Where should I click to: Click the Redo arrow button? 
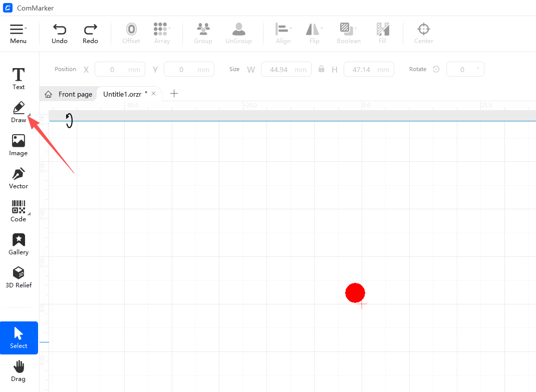click(x=91, y=34)
